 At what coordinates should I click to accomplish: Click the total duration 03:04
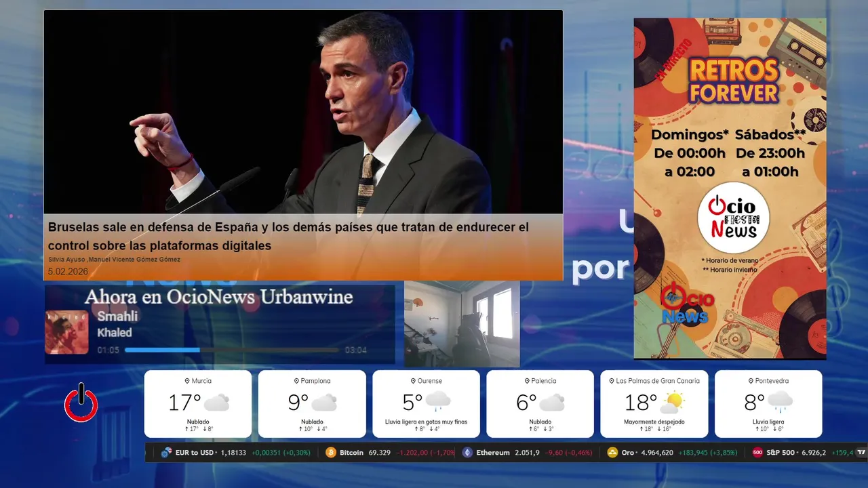click(356, 350)
